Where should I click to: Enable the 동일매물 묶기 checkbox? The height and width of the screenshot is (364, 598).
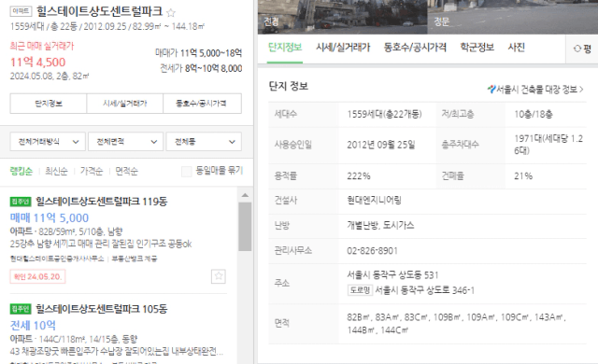point(187,172)
